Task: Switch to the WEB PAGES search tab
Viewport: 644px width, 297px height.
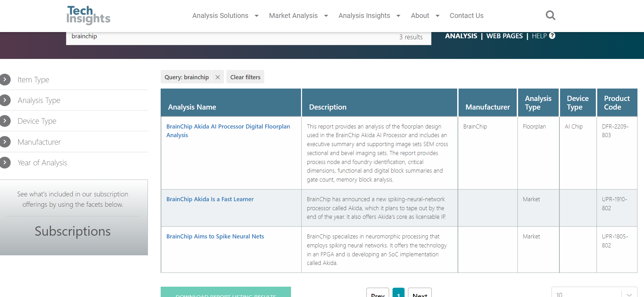Action: click(504, 36)
